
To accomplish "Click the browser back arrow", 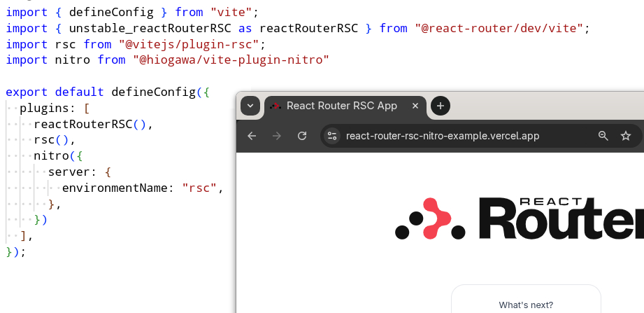I will point(252,136).
